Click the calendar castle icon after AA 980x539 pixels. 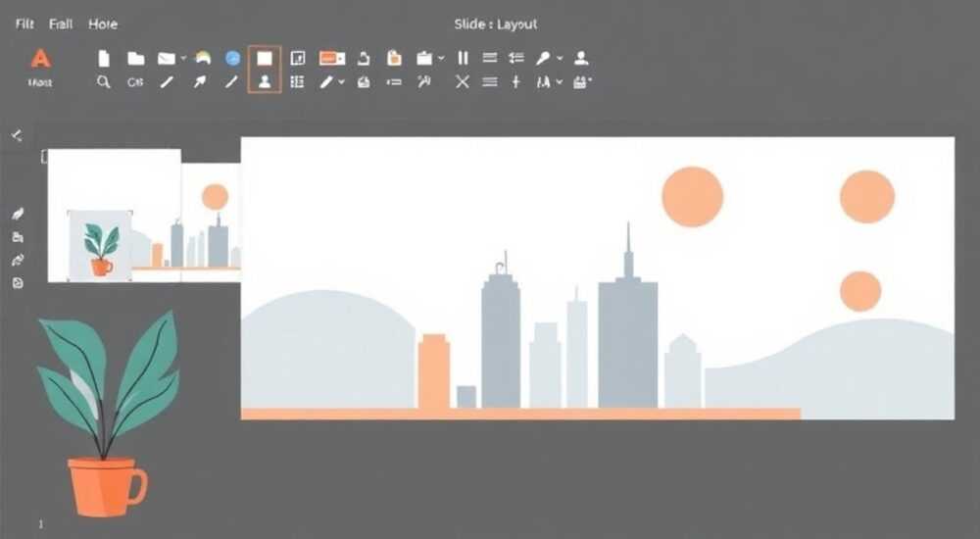coord(582,82)
